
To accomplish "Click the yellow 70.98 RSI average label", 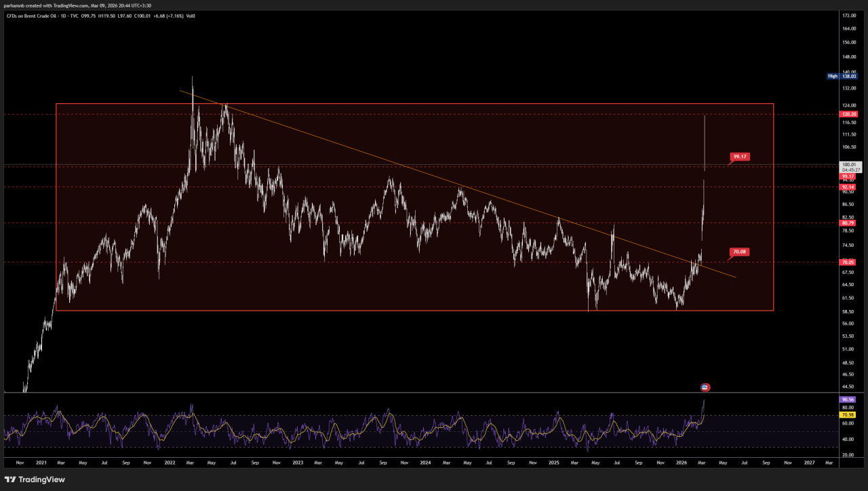I will (847, 414).
